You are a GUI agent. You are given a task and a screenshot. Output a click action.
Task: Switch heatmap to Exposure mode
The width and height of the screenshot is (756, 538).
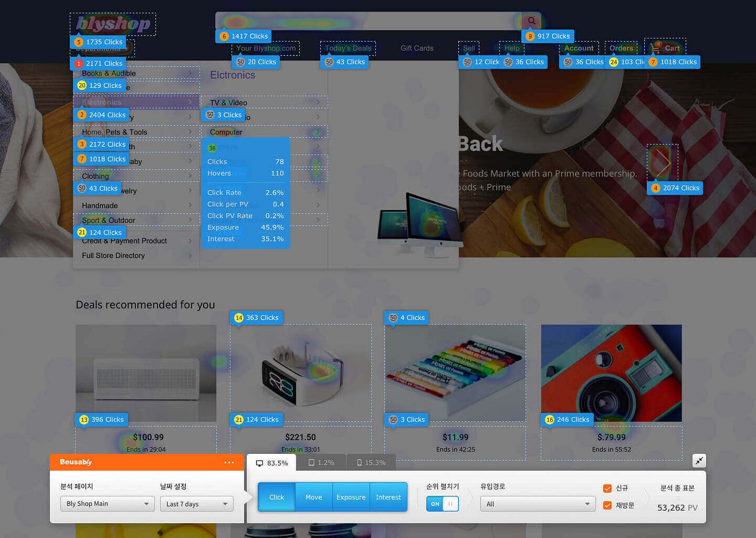[x=351, y=497]
